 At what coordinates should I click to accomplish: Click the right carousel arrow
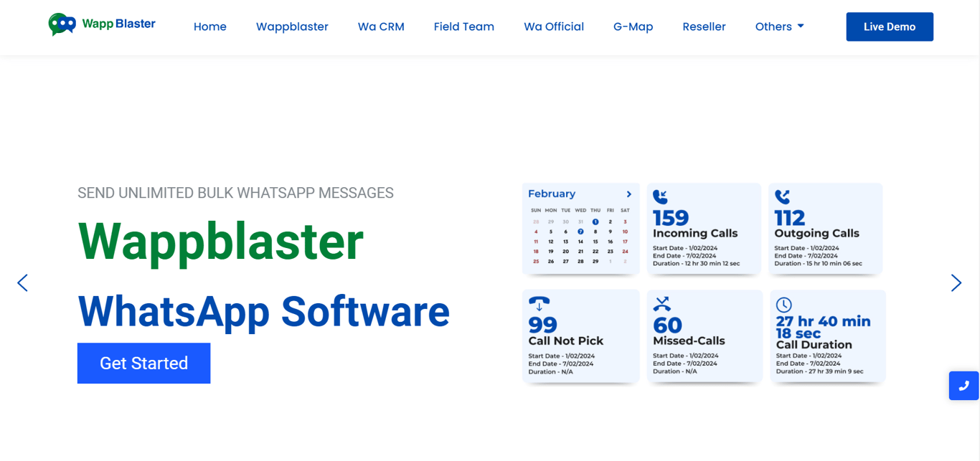pyautogui.click(x=956, y=282)
